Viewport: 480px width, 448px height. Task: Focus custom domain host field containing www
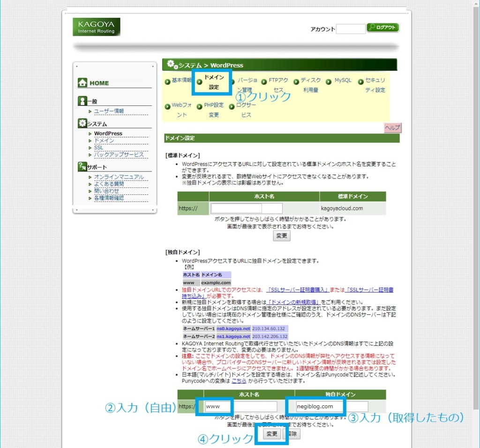pyautogui.click(x=241, y=406)
